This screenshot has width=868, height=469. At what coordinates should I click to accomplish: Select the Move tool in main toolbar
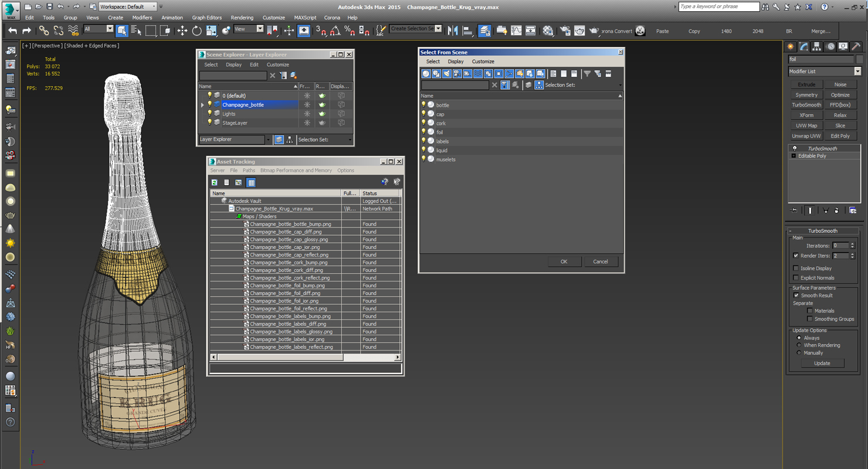pyautogui.click(x=182, y=30)
